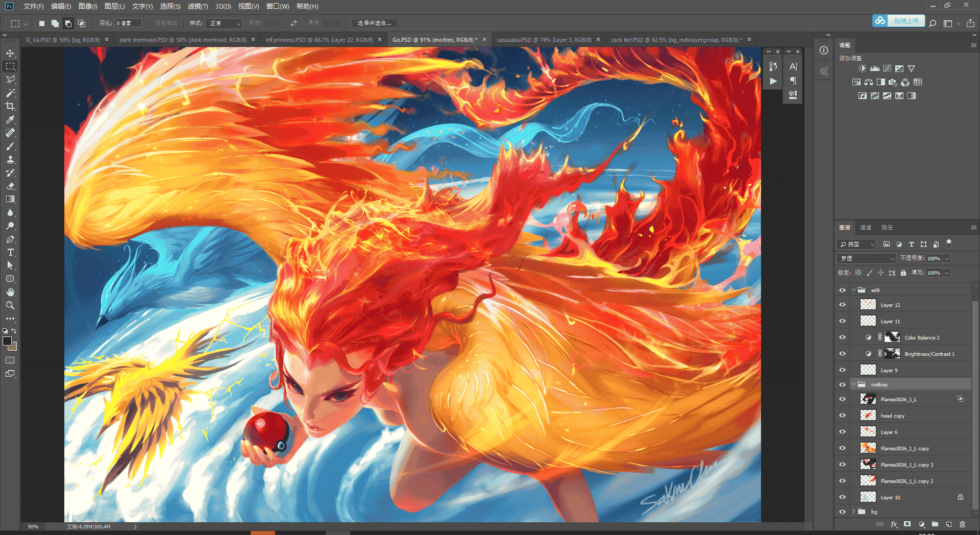Select the Zoom tool in the toolbar
The width and height of the screenshot is (980, 535).
click(10, 305)
